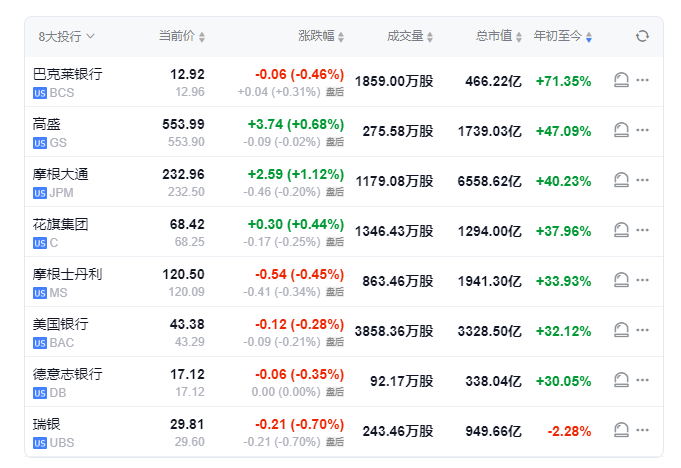
Task: Open 高盛 stock page
Action: pyautogui.click(x=46, y=124)
